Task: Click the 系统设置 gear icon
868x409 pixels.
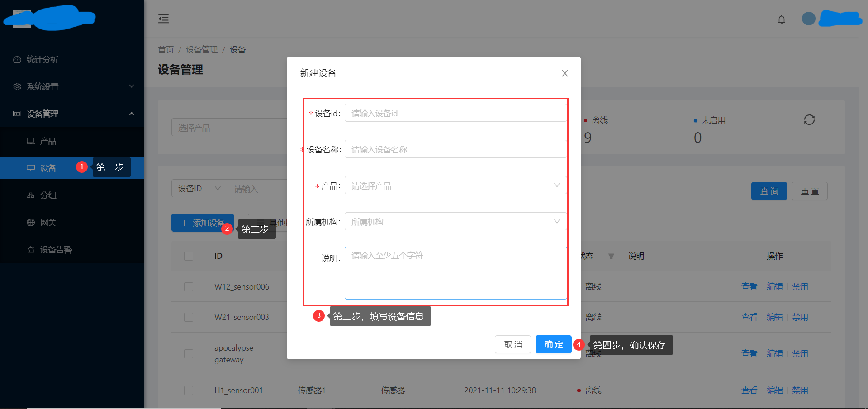Action: click(x=17, y=87)
